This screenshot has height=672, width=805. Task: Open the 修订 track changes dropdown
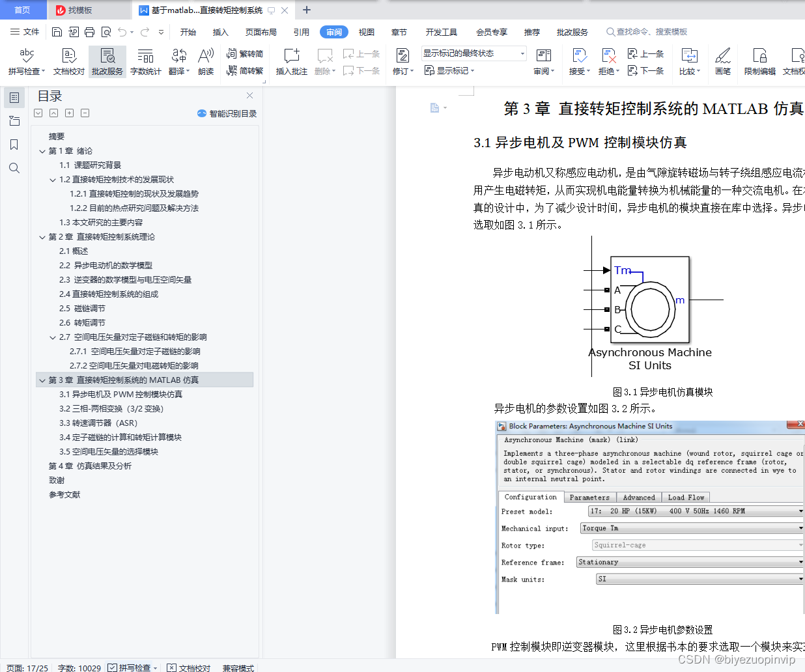pos(402,70)
